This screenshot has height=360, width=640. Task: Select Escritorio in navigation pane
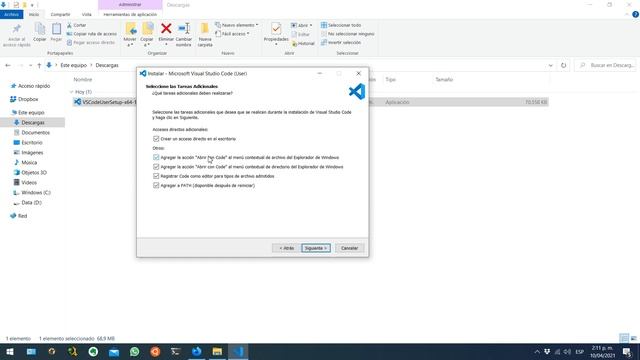pos(31,142)
